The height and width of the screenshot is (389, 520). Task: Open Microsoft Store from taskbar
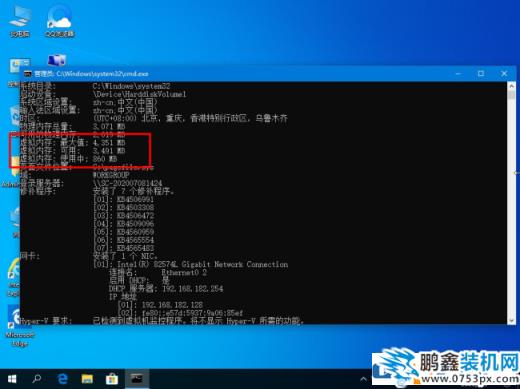point(112,379)
